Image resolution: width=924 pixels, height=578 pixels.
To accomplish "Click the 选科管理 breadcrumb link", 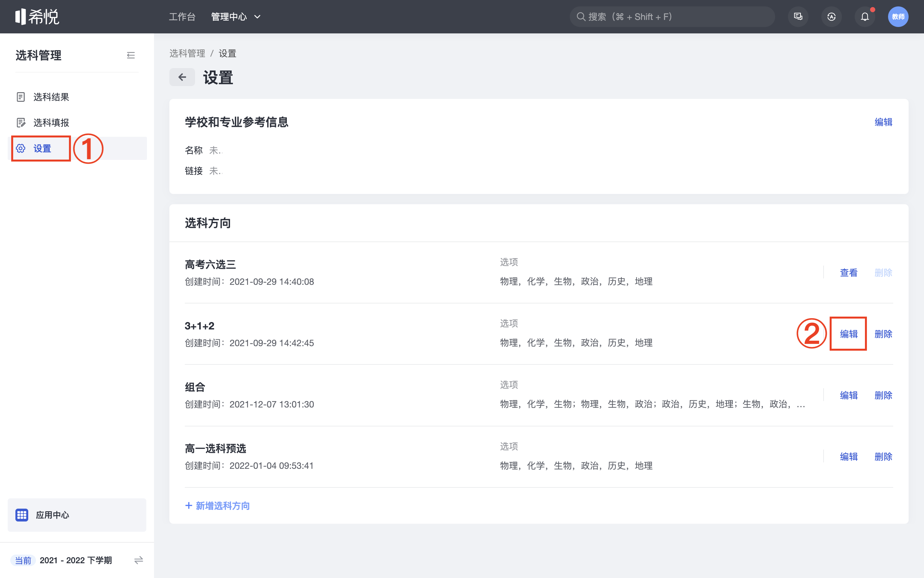I will point(187,54).
